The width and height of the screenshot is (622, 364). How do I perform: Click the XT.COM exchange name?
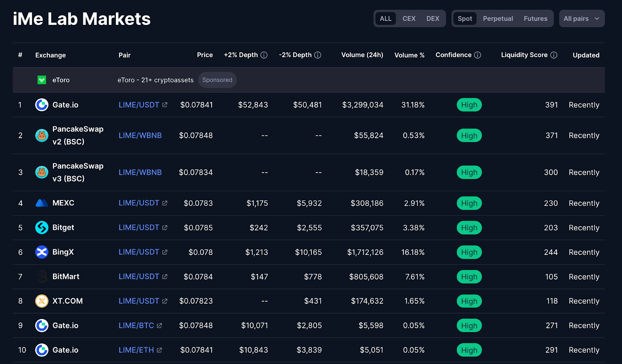click(68, 301)
